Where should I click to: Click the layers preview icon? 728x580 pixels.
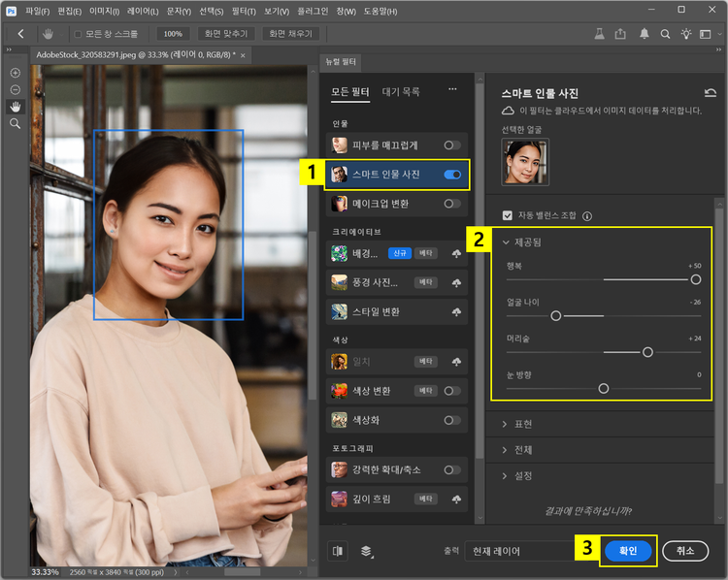click(368, 550)
